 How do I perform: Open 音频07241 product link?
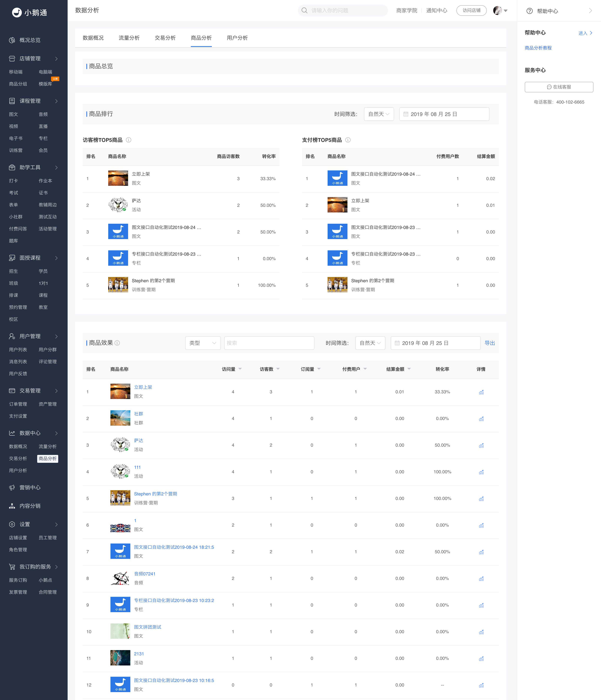point(145,574)
